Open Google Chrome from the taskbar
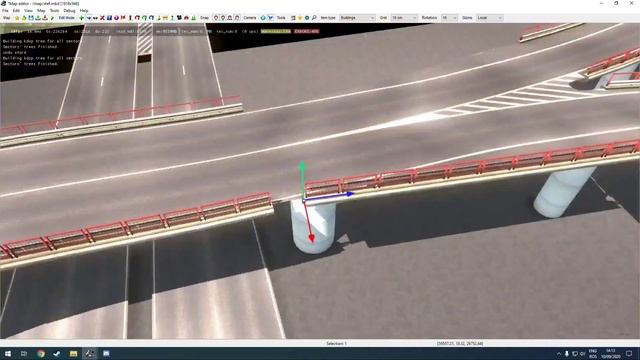 point(41,353)
